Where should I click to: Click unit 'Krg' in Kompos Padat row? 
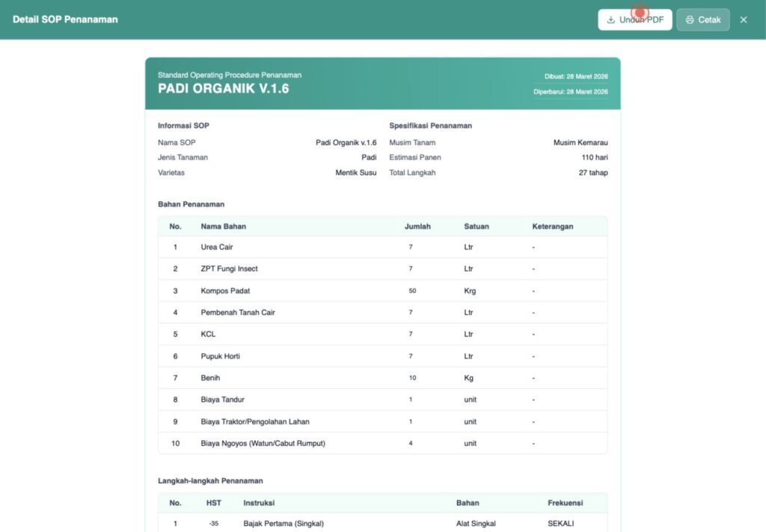click(470, 290)
